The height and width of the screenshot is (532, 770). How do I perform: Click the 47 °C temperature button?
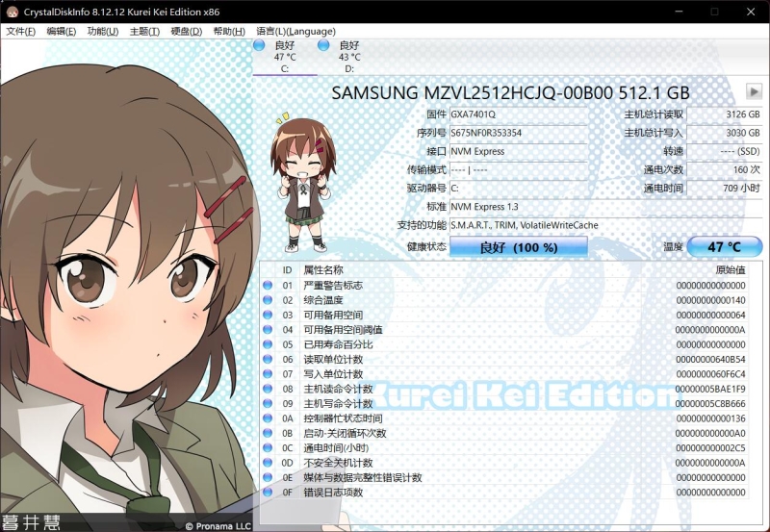tap(725, 247)
